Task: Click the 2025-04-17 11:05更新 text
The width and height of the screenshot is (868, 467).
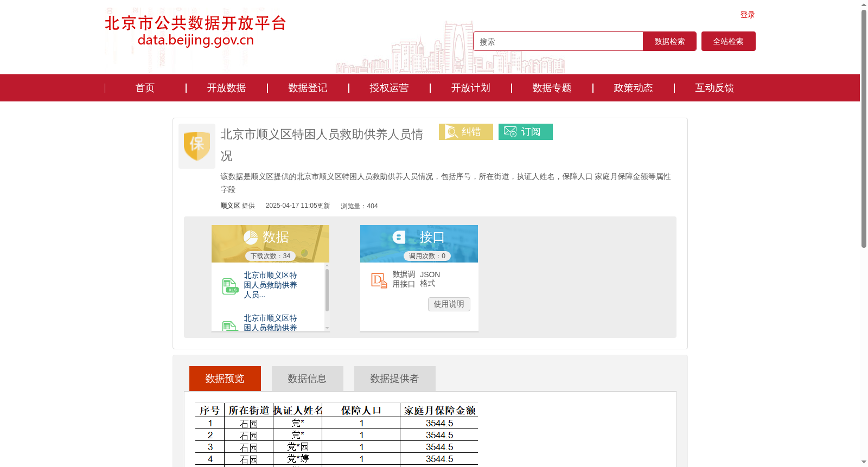Action: click(298, 206)
